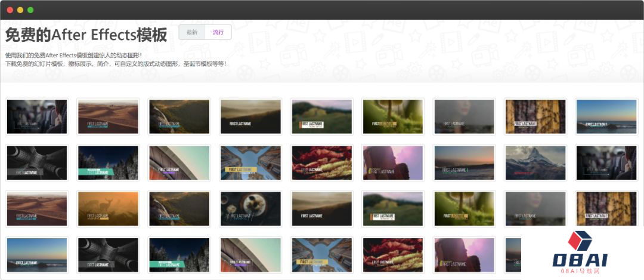The height and width of the screenshot is (280, 644).
Task: Close the window with the red button
Action: pyautogui.click(x=10, y=10)
